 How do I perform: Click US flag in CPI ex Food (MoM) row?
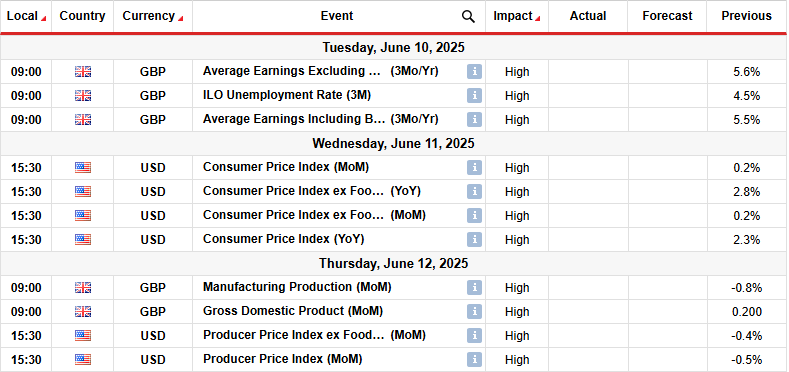click(x=83, y=215)
